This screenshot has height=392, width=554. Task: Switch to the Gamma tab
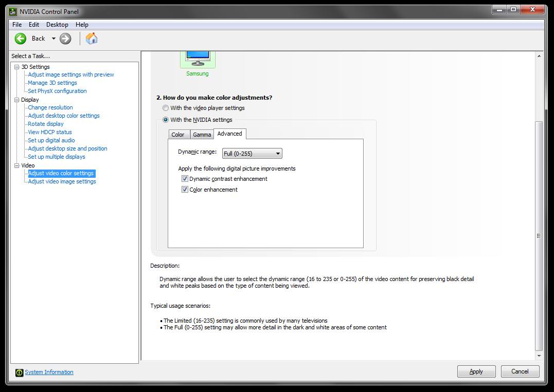(202, 135)
